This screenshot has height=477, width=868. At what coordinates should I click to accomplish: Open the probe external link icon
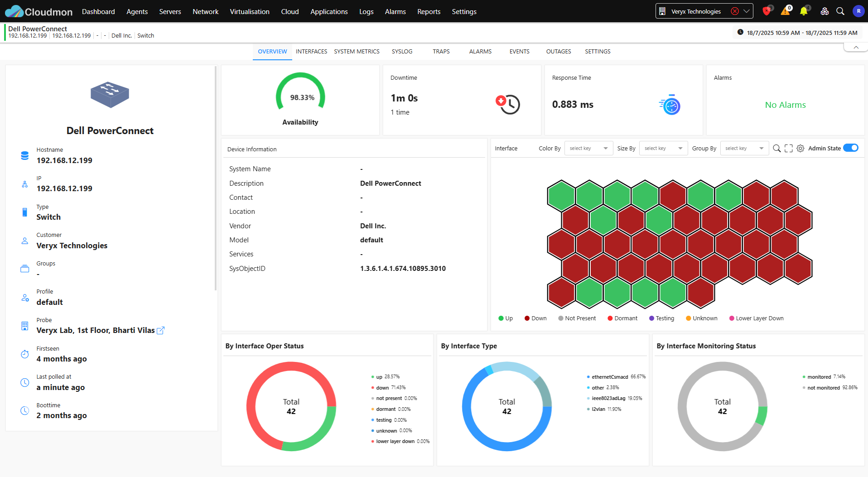[160, 331]
